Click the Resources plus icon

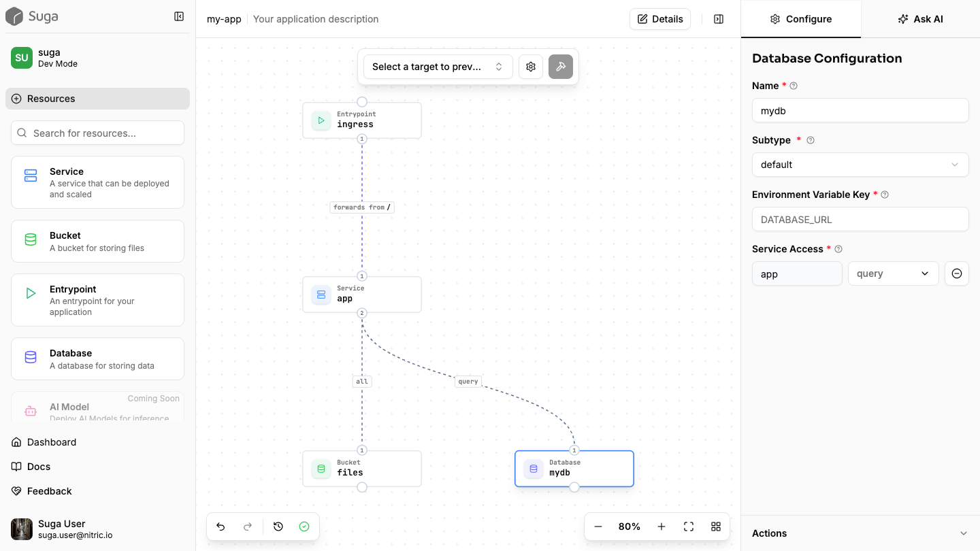16,99
